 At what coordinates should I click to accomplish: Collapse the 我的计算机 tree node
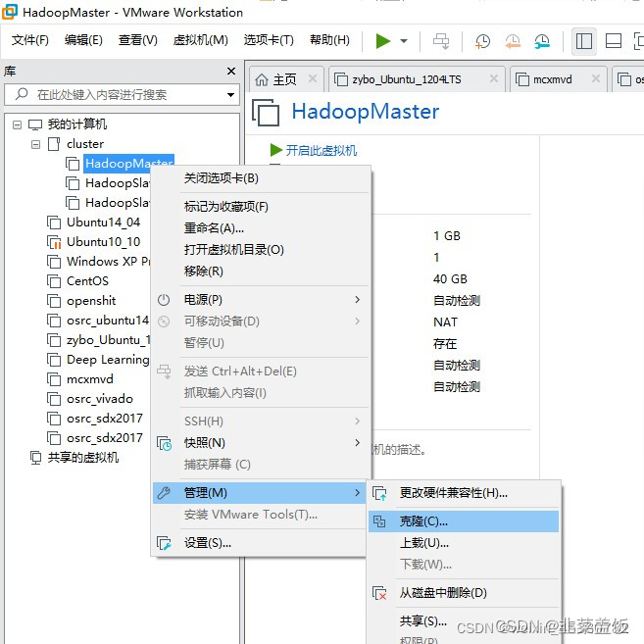pos(17,124)
